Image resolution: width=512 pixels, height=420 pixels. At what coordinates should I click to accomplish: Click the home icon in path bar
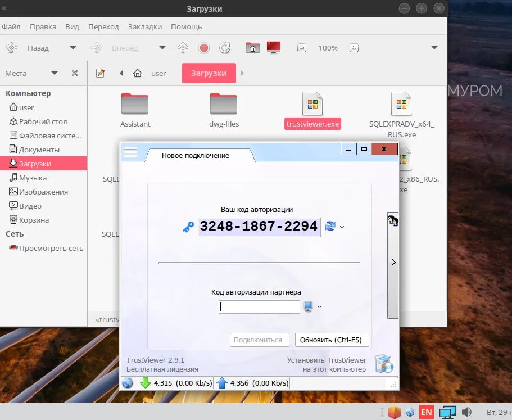pyautogui.click(x=138, y=73)
